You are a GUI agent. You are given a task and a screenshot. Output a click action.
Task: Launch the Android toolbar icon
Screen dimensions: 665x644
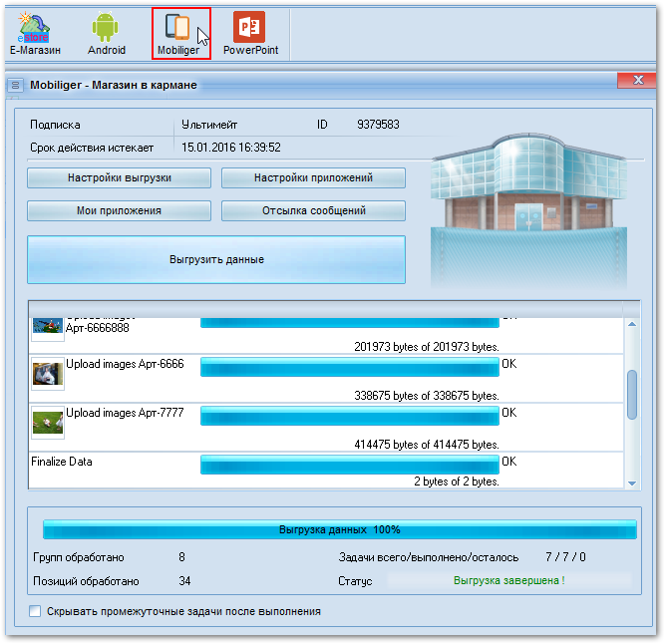(106, 33)
